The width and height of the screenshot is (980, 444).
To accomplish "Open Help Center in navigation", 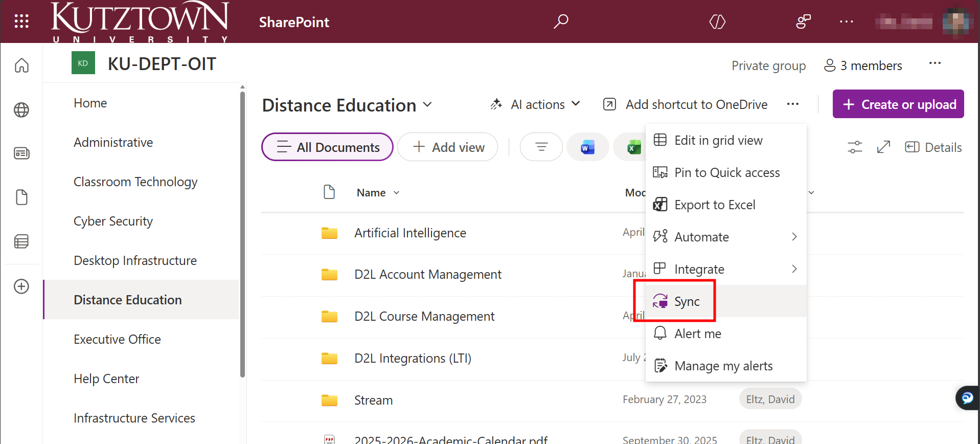I will [106, 379].
